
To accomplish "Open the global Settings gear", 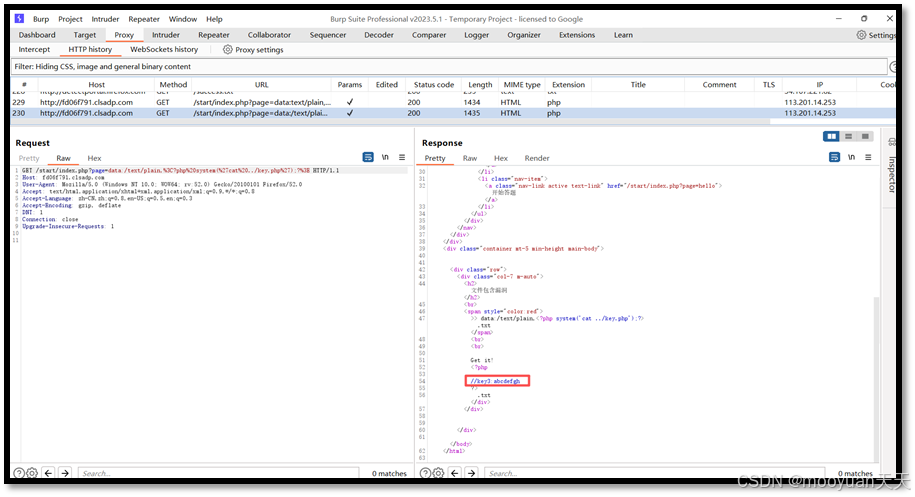I will click(861, 35).
